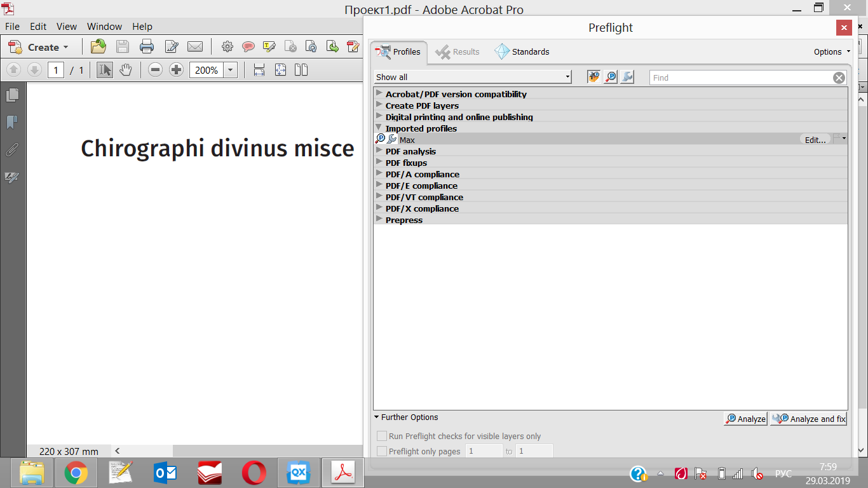Image resolution: width=868 pixels, height=488 pixels.
Task: Open the Bookmarks side panel
Action: coord(12,122)
